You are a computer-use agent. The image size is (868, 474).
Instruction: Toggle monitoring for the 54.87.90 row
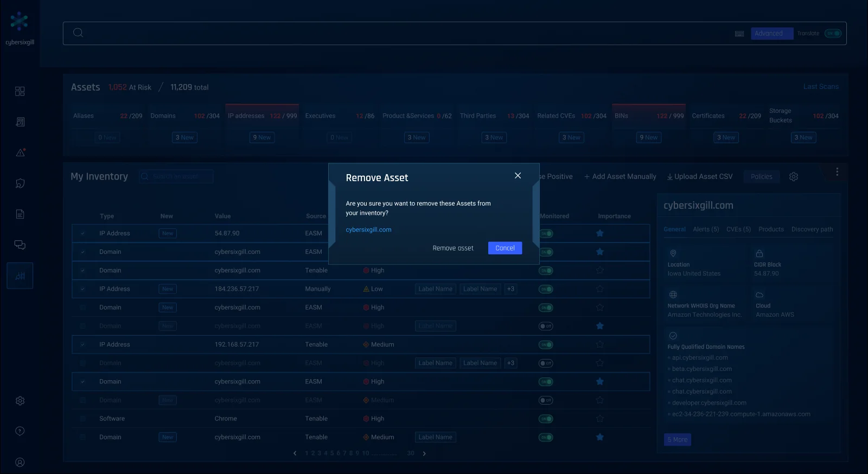coord(546,234)
